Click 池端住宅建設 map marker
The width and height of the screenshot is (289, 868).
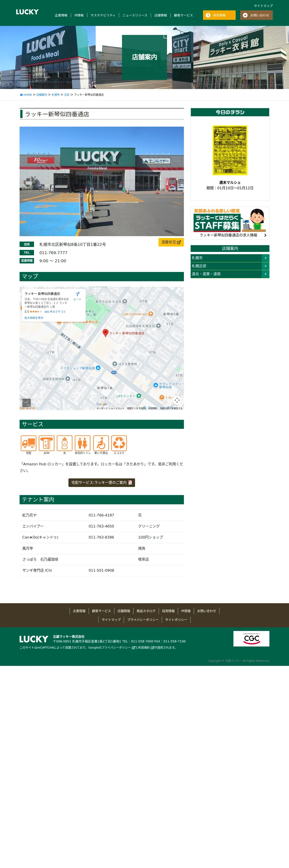pos(68,379)
